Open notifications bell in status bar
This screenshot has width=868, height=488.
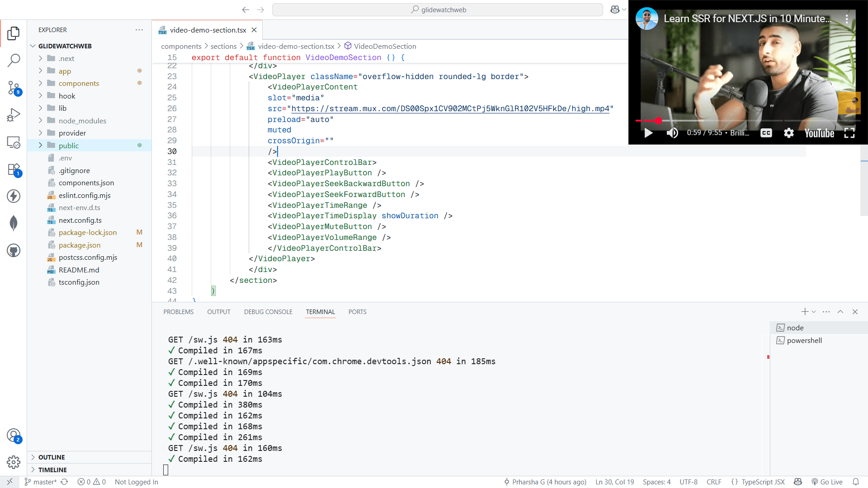pyautogui.click(x=855, y=482)
